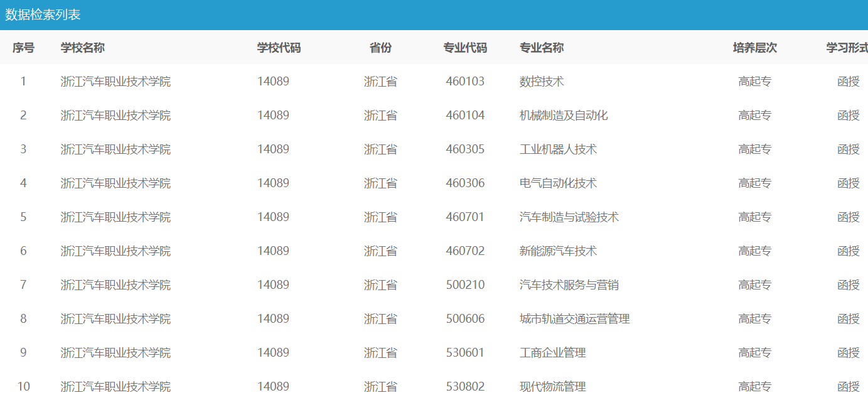Click serial number 8 cell

point(23,319)
